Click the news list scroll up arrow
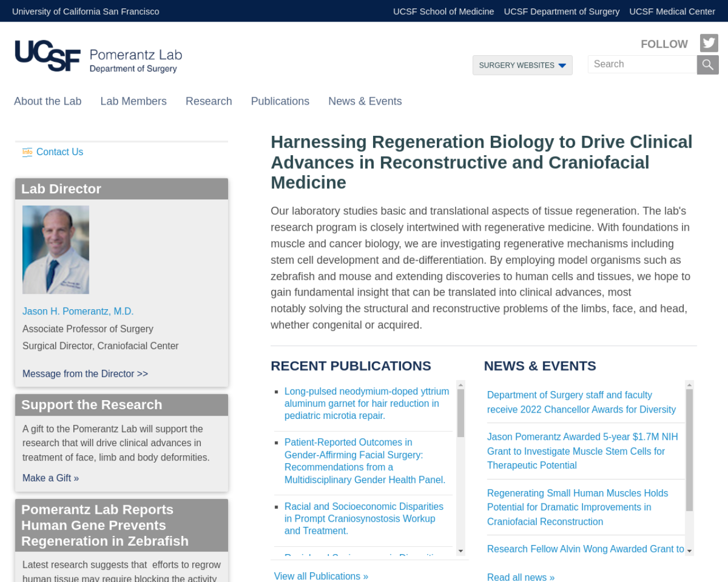The height and width of the screenshot is (582, 728). pos(689,385)
